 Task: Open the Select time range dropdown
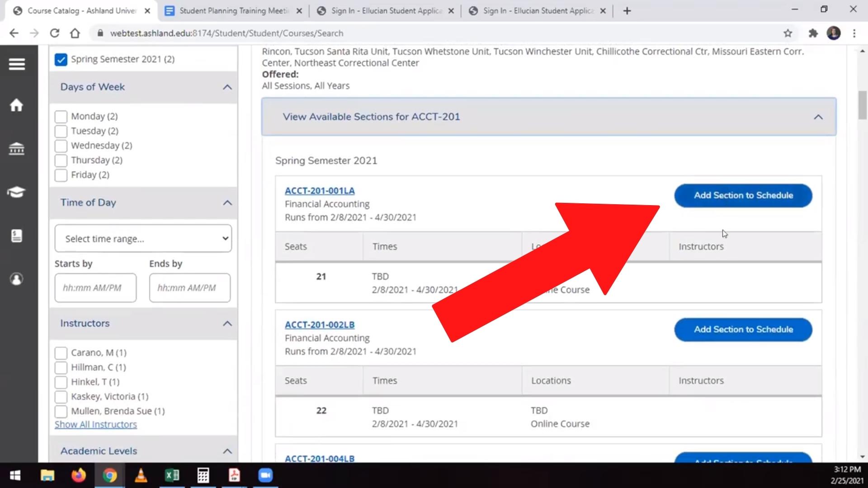pyautogui.click(x=143, y=239)
